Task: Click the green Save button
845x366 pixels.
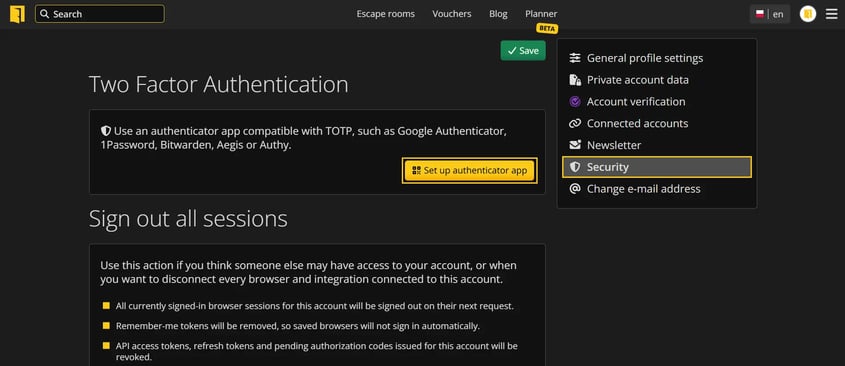Action: tap(523, 51)
